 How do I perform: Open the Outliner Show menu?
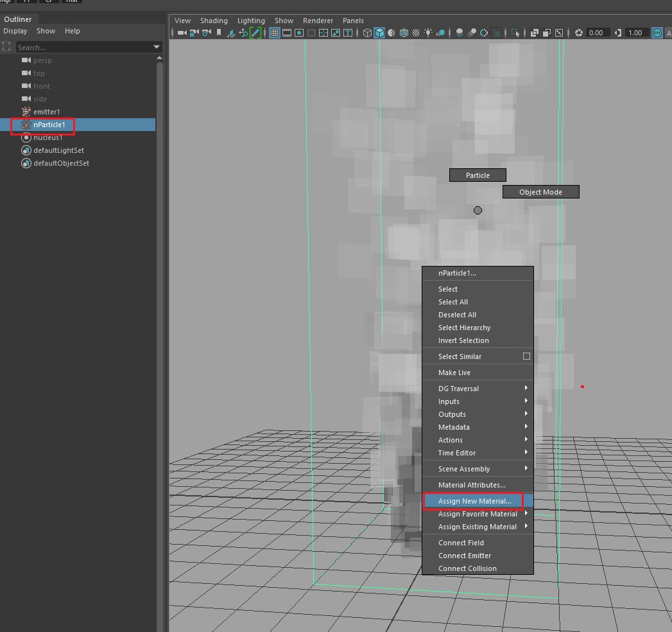coord(46,31)
